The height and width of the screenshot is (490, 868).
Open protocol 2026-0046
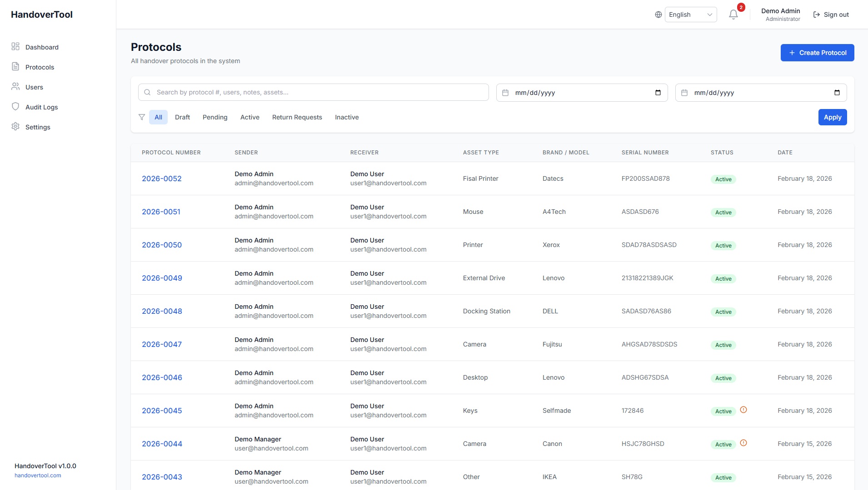click(162, 377)
